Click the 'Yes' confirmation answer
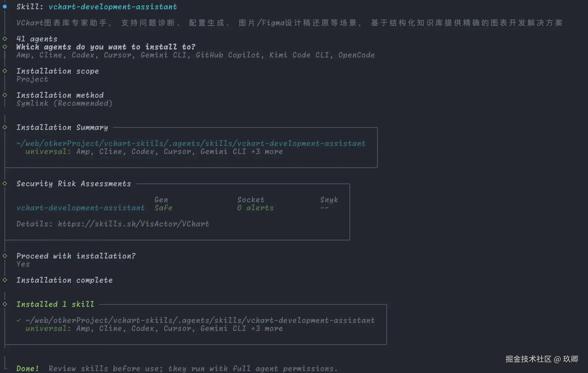588x373 pixels. (23, 264)
